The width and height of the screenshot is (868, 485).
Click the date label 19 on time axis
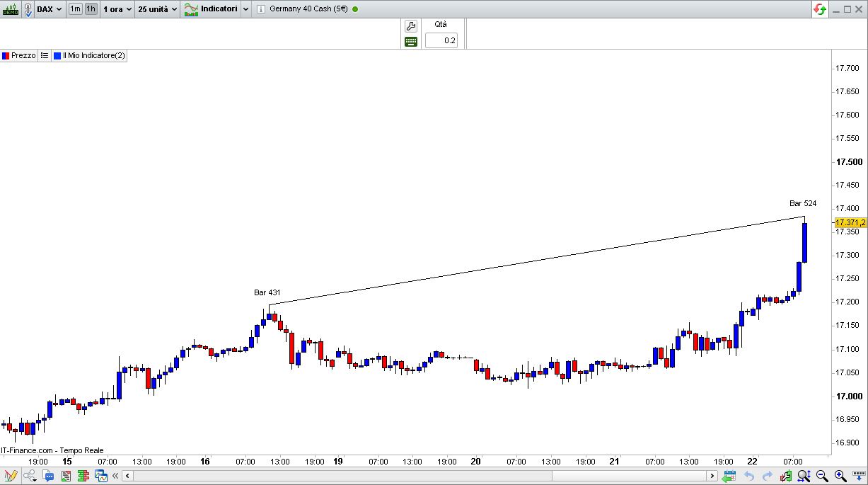[338, 462]
